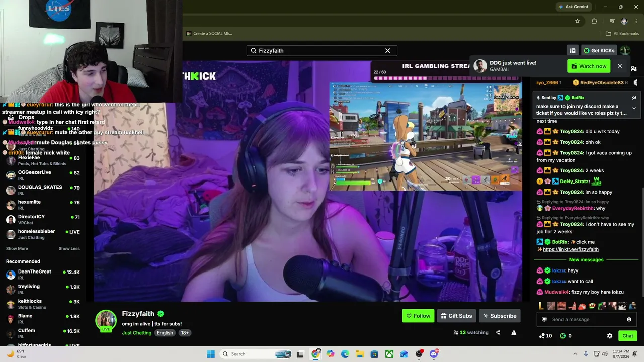644x362 pixels.
Task: Open keithlocks recommended channel
Action: pos(43,304)
